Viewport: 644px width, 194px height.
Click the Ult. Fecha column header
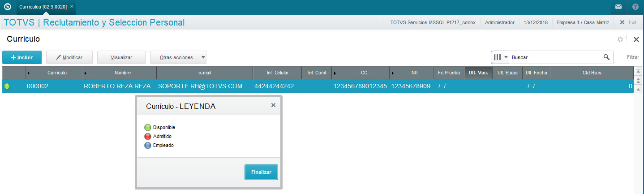[x=536, y=73]
